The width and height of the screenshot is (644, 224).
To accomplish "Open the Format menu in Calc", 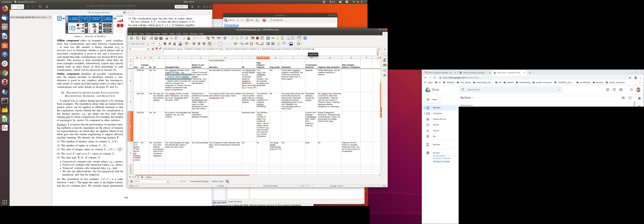I will point(156,34).
